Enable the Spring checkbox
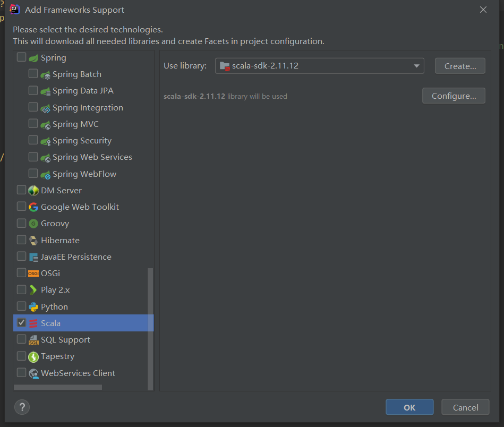 pos(22,57)
